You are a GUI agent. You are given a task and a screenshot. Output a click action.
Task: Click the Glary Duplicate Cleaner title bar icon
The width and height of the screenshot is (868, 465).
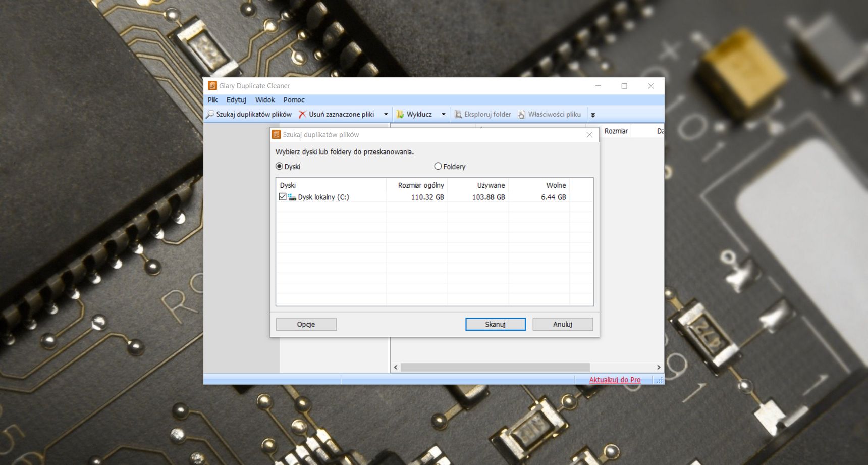(x=212, y=86)
